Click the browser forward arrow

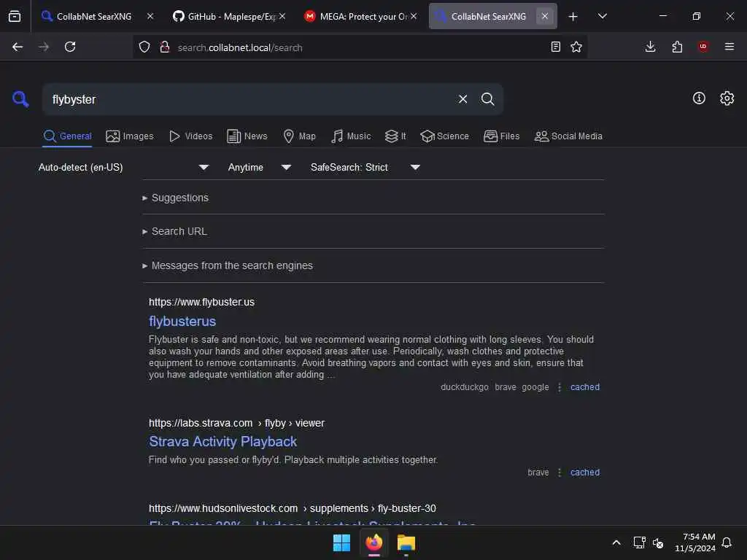[43, 47]
